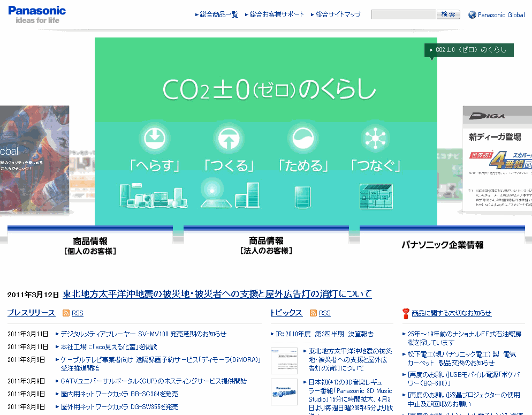The image size is (532, 415).
Task: Click the CO2±0(ゼロ)のくらし callout label
Action: (469, 50)
